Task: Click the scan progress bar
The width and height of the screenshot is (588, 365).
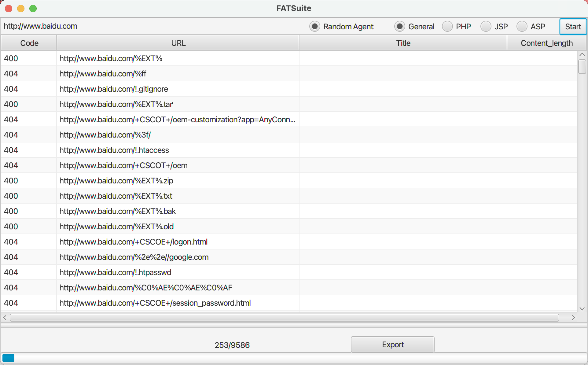Action: coord(293,358)
